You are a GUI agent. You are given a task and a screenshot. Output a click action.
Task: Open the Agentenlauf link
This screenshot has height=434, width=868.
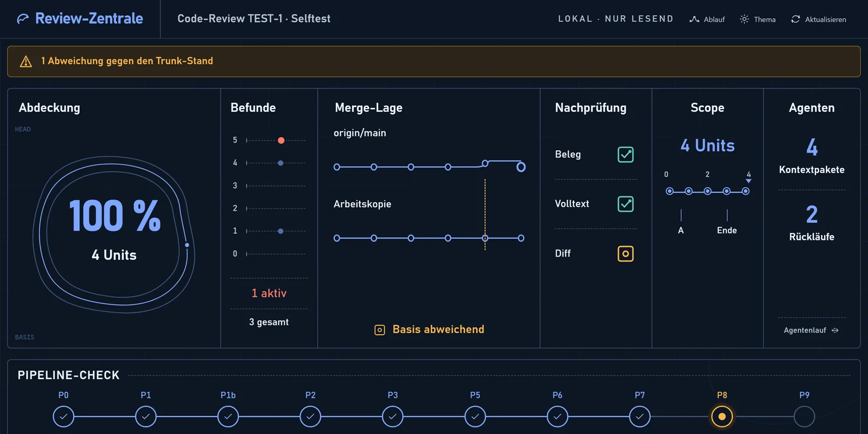[x=811, y=330]
